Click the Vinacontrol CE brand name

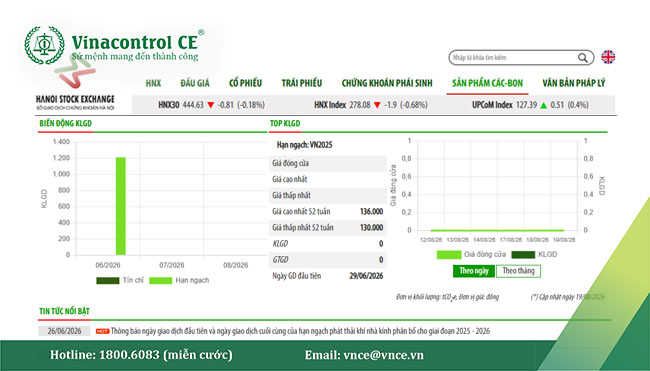(x=135, y=42)
